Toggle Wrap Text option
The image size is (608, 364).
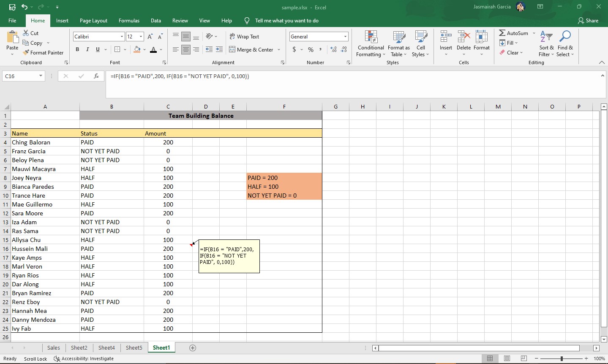244,37
